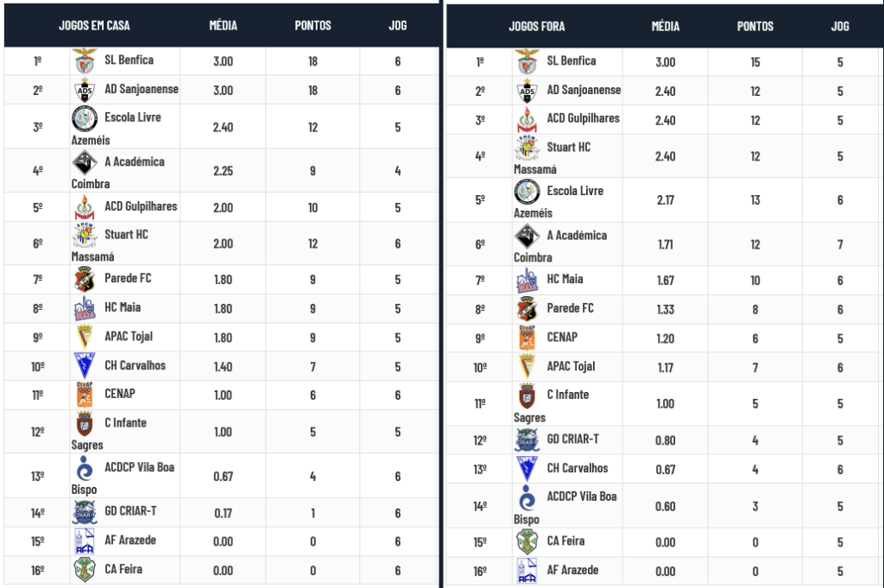Click HC Maia logo in Jogos Fora table
The image size is (884, 588).
coord(526,280)
